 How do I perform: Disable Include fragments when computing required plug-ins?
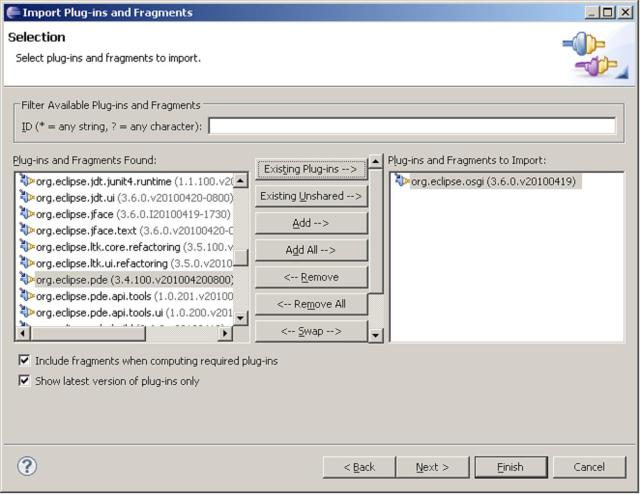pyautogui.click(x=24, y=360)
